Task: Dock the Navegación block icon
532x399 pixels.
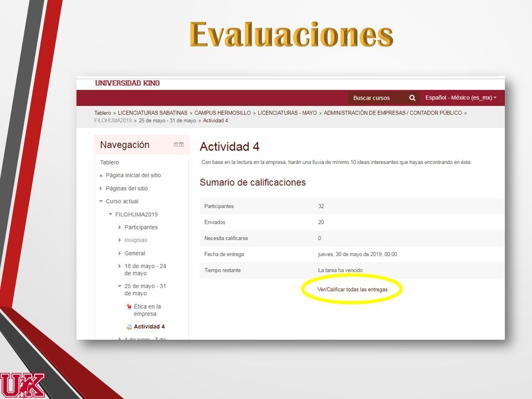Action: click(182, 145)
